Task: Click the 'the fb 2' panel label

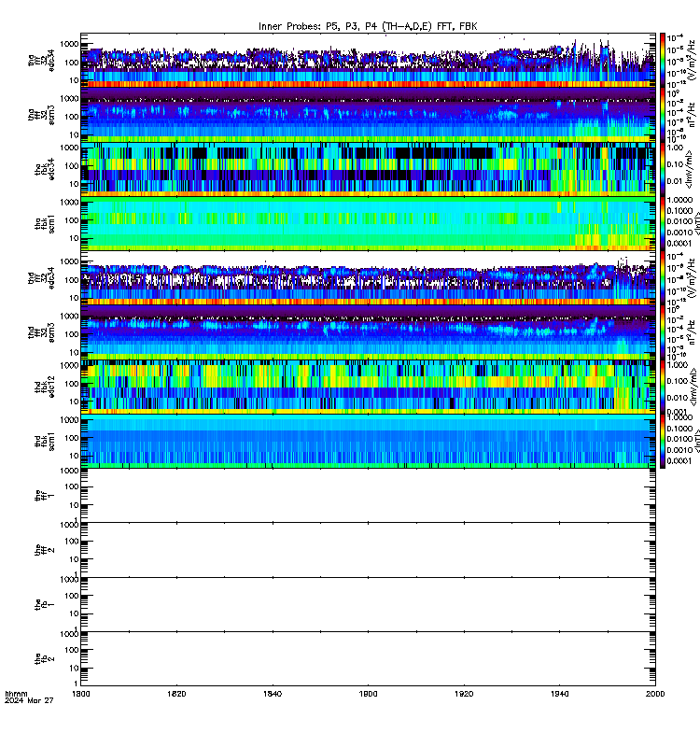Action: point(45,659)
